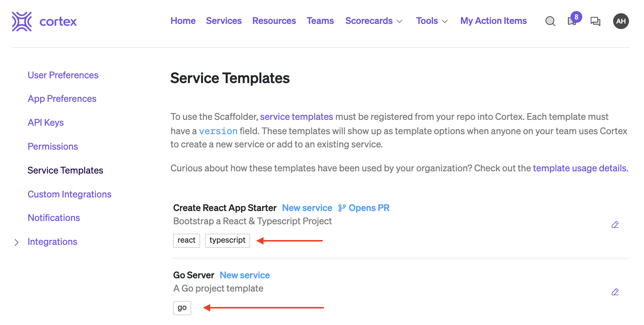Open the Resources nav item

[x=274, y=21]
